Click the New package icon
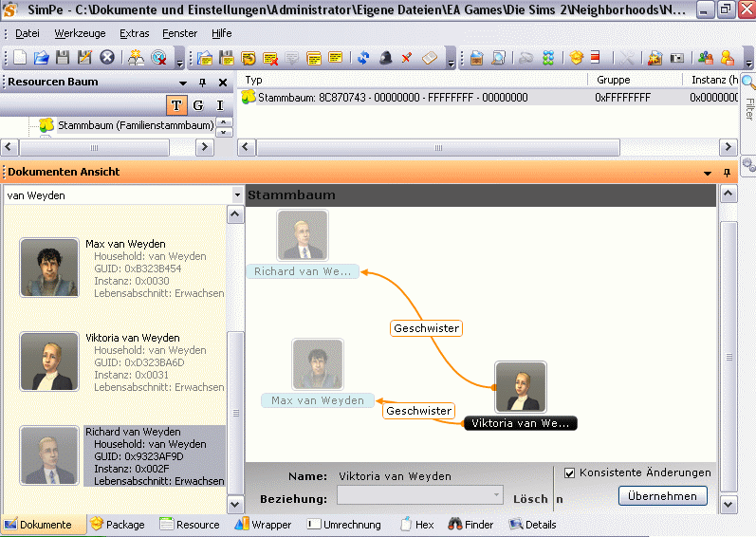Image resolution: width=756 pixels, height=537 pixels. 20,58
